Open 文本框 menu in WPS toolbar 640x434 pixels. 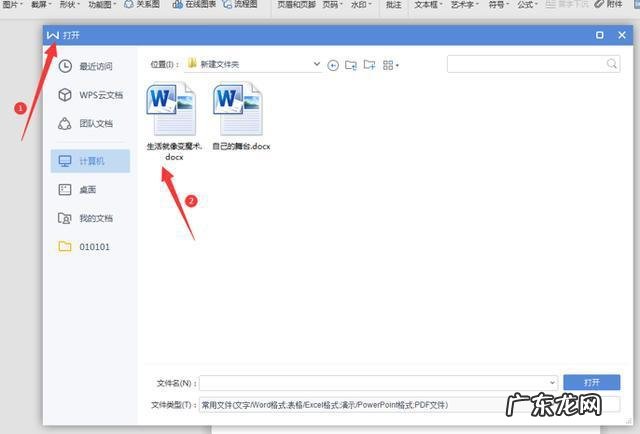pos(429,5)
